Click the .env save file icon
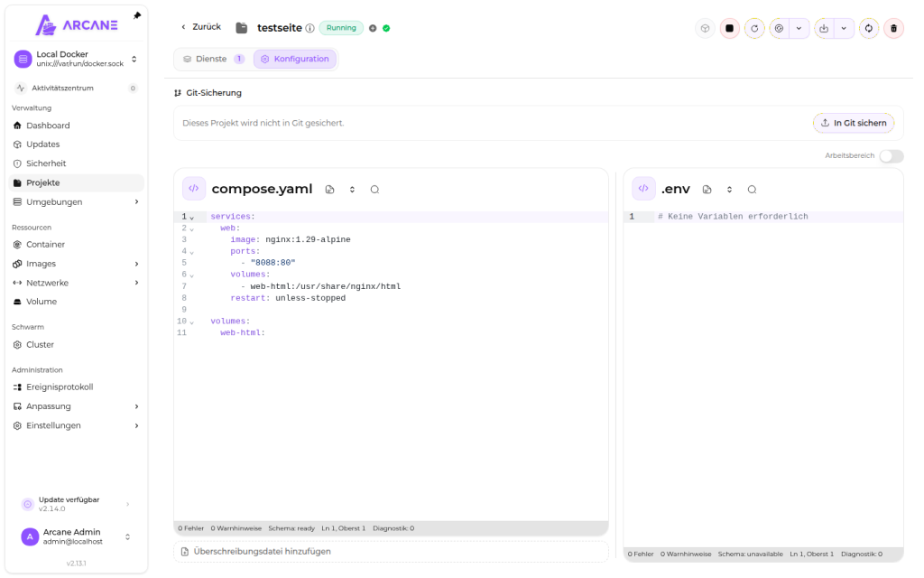Viewport: 924px width, 578px height. [x=707, y=190]
